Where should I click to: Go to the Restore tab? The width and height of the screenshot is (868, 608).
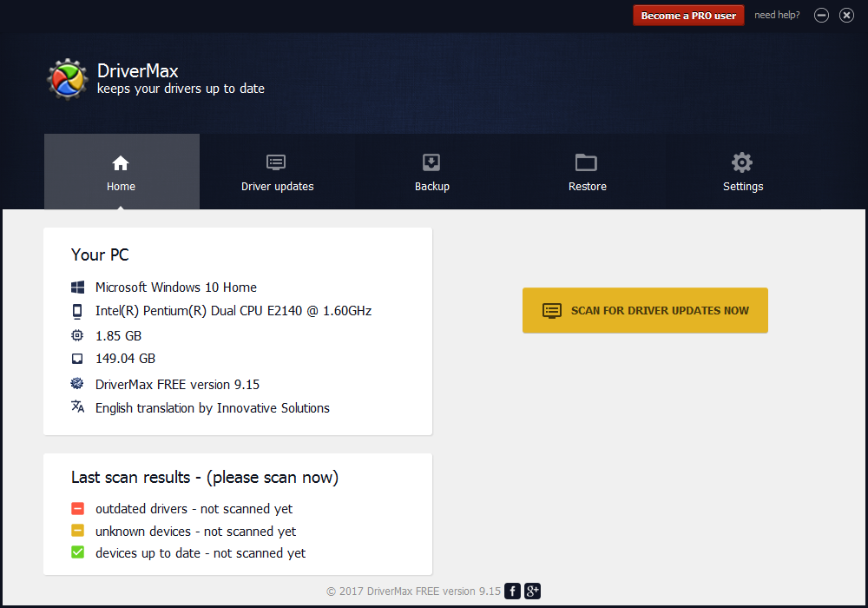(x=588, y=172)
